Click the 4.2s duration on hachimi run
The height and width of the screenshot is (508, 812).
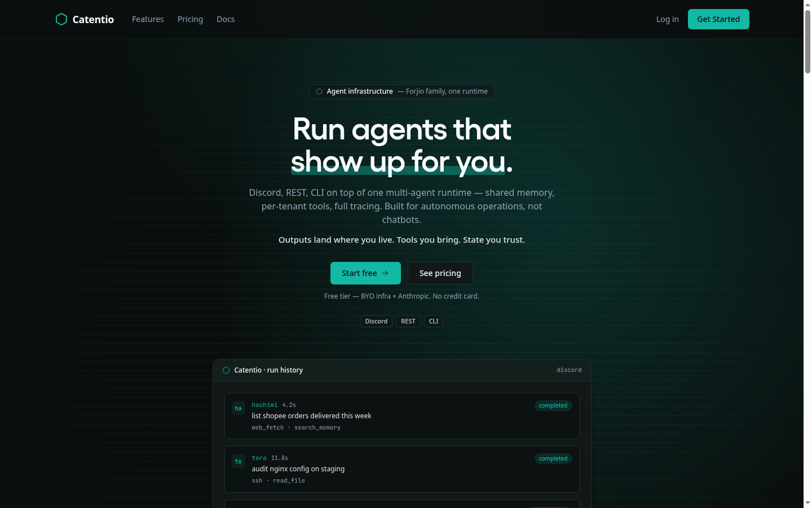pos(289,405)
